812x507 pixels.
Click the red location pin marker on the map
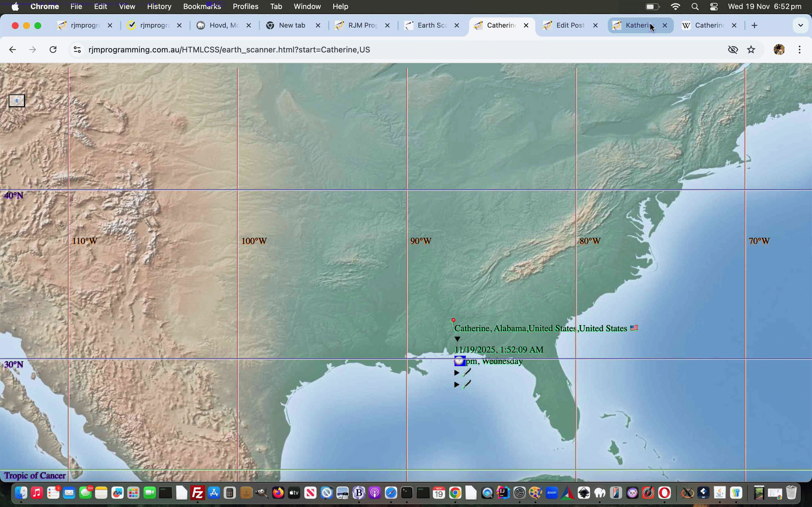(453, 320)
